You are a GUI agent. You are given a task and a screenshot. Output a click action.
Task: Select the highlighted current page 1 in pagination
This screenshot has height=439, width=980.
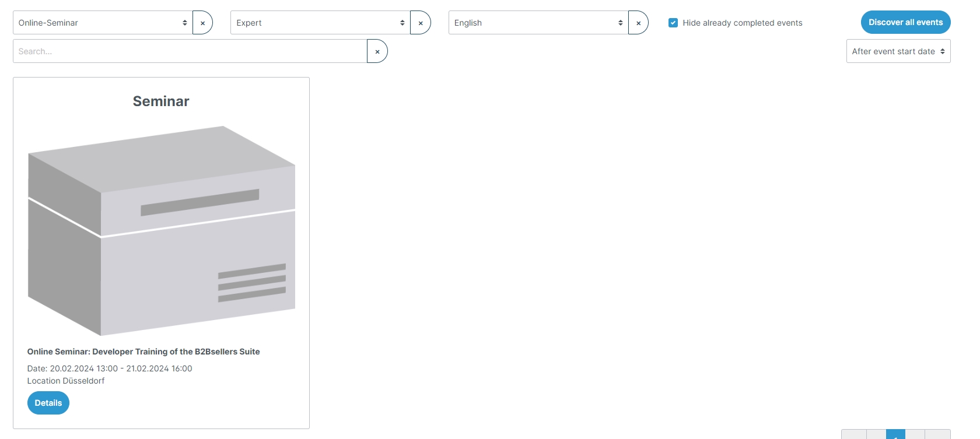click(895, 435)
